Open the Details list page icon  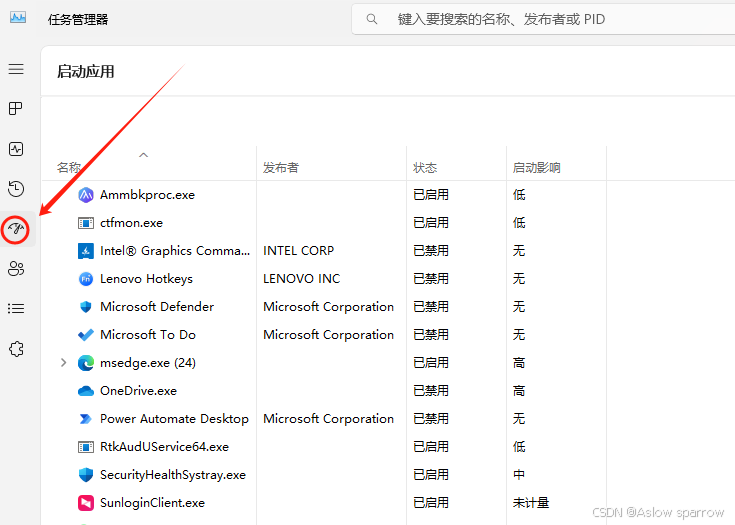[16, 308]
